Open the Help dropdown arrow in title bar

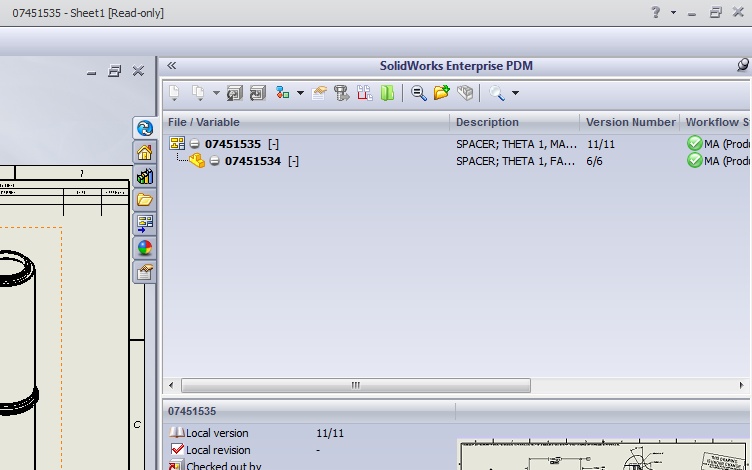673,12
